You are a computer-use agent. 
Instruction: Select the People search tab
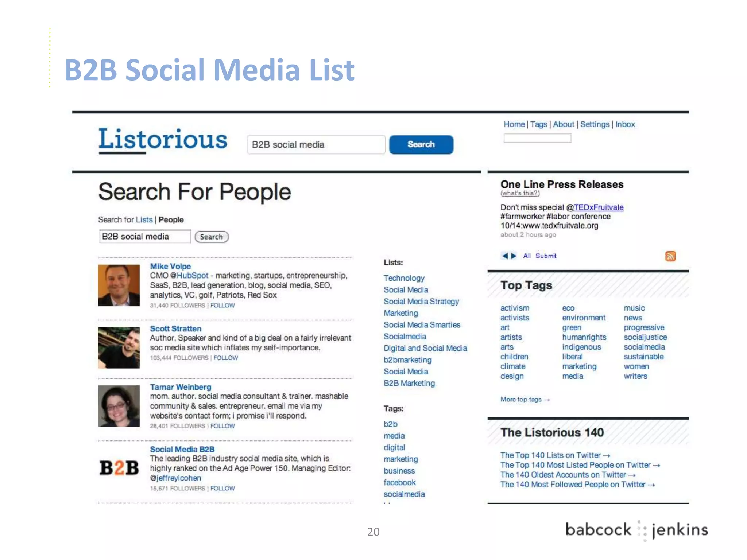(171, 219)
